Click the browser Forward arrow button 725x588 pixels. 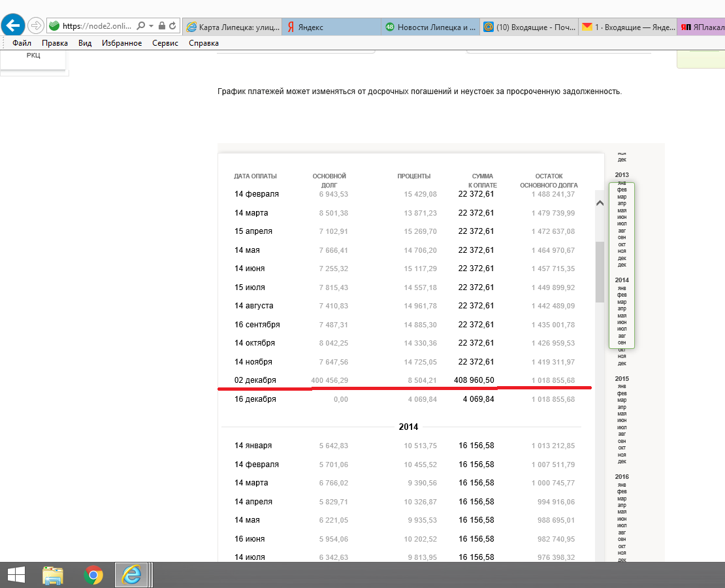click(x=35, y=26)
